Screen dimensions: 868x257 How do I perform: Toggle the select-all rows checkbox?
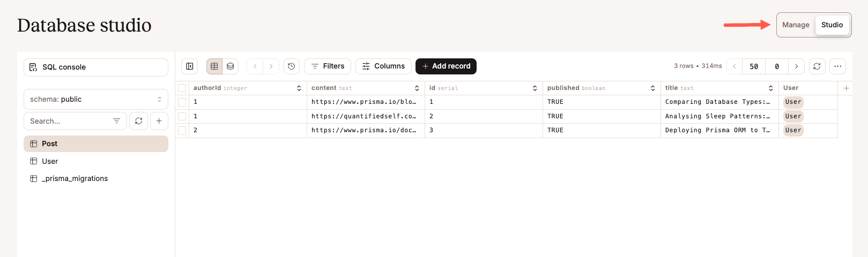click(x=182, y=88)
